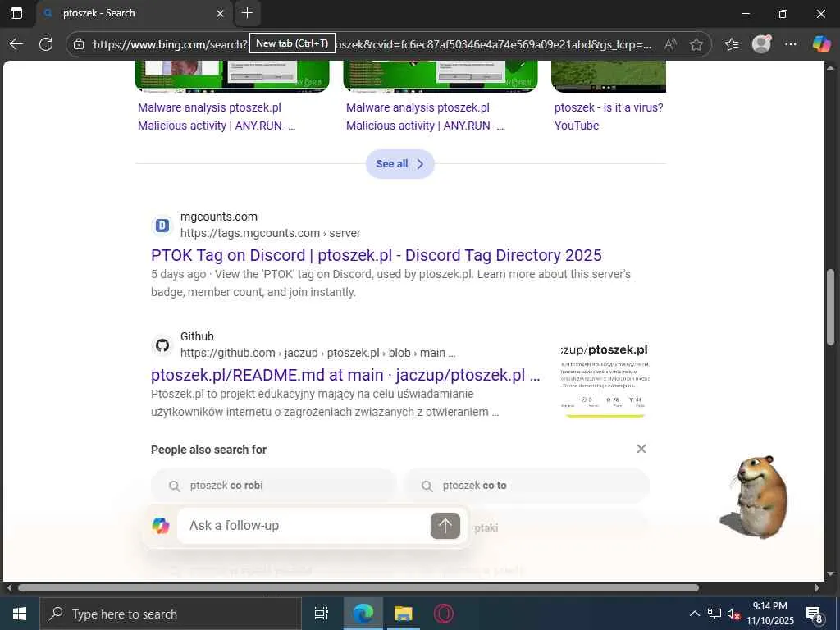840x630 pixels.
Task: Refresh the current page
Action: coord(46,44)
